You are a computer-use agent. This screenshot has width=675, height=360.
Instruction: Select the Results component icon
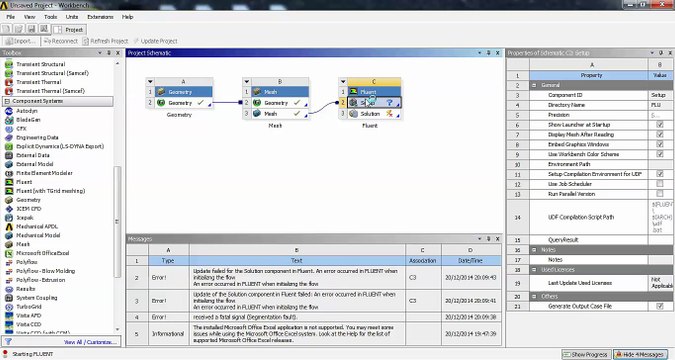pyautogui.click(x=9, y=289)
